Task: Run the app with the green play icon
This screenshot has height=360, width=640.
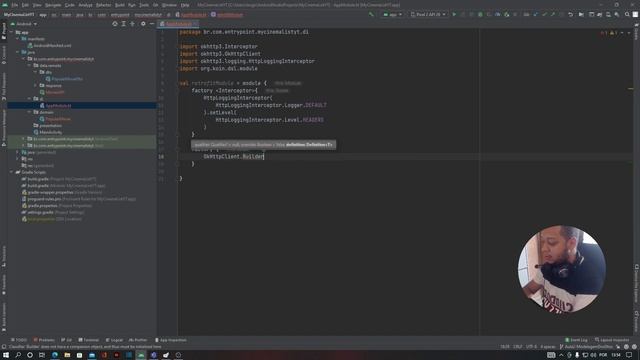Action: 454,14
